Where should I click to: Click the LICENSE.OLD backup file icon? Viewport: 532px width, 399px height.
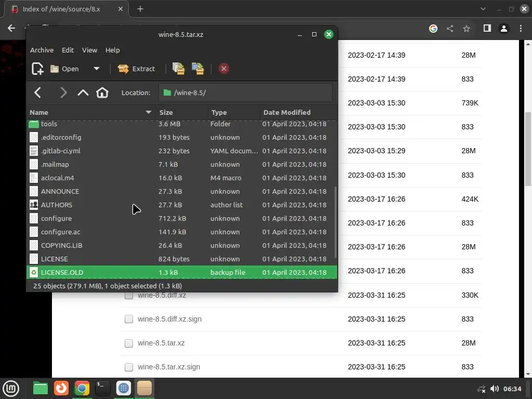click(x=34, y=272)
